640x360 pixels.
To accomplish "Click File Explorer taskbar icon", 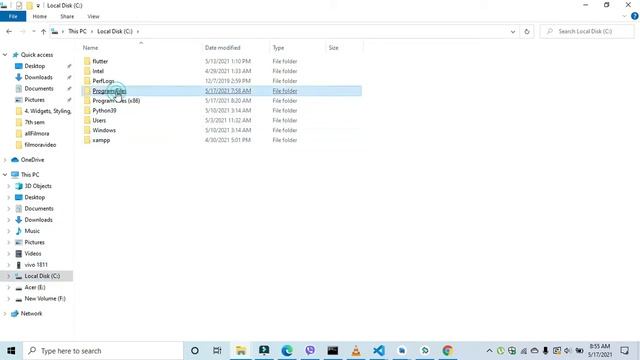I will [241, 351].
